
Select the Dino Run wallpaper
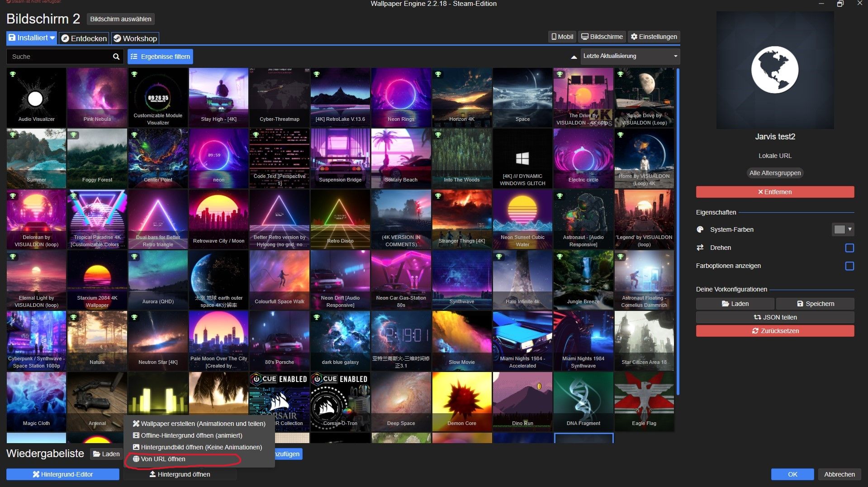coord(522,401)
